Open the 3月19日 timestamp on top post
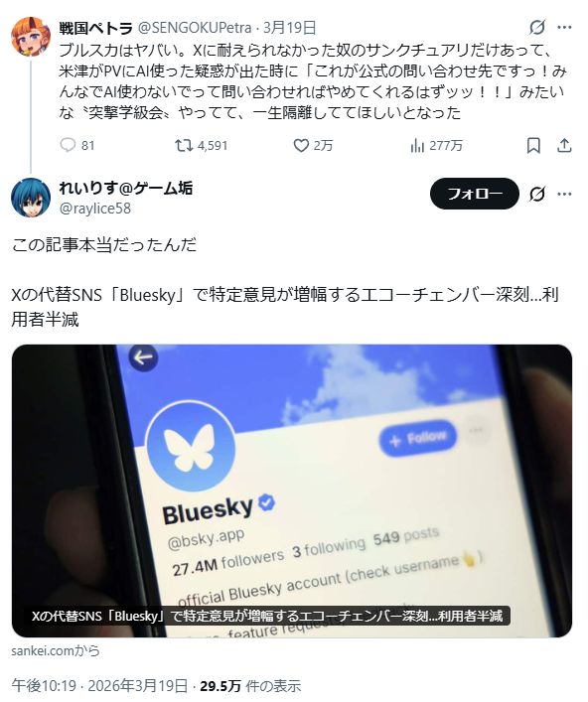The image size is (588, 702). (289, 28)
